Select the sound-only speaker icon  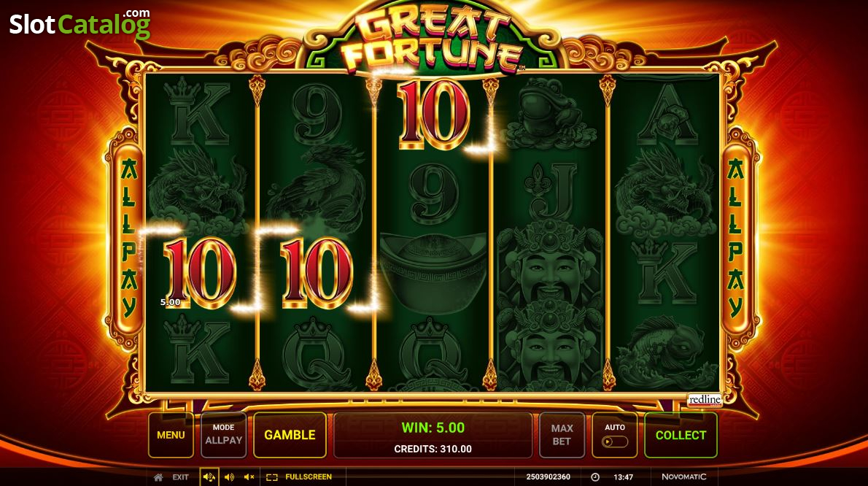(229, 477)
